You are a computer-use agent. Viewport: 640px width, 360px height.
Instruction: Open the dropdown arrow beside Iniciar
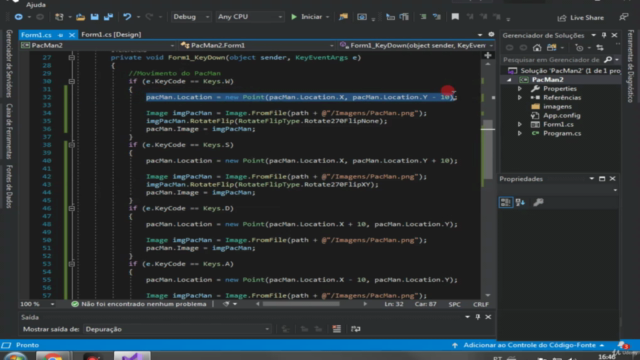tap(327, 17)
